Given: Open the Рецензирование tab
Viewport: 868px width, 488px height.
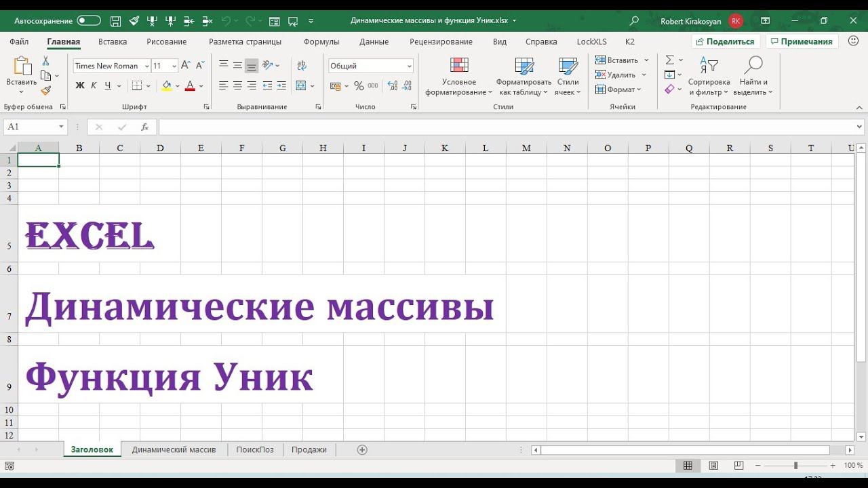Looking at the screenshot, I should click(441, 41).
